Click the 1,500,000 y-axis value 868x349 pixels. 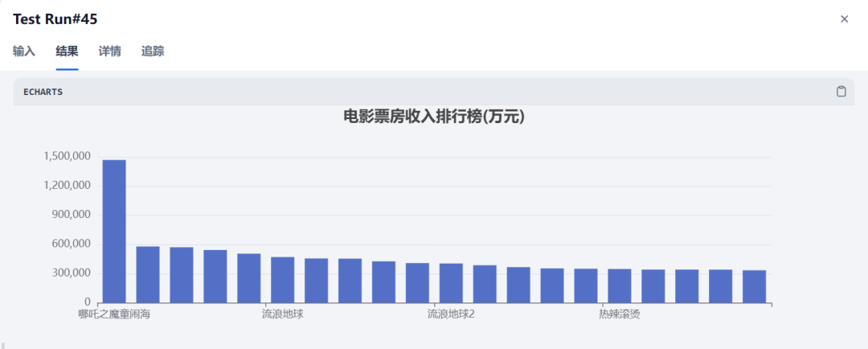(67, 157)
